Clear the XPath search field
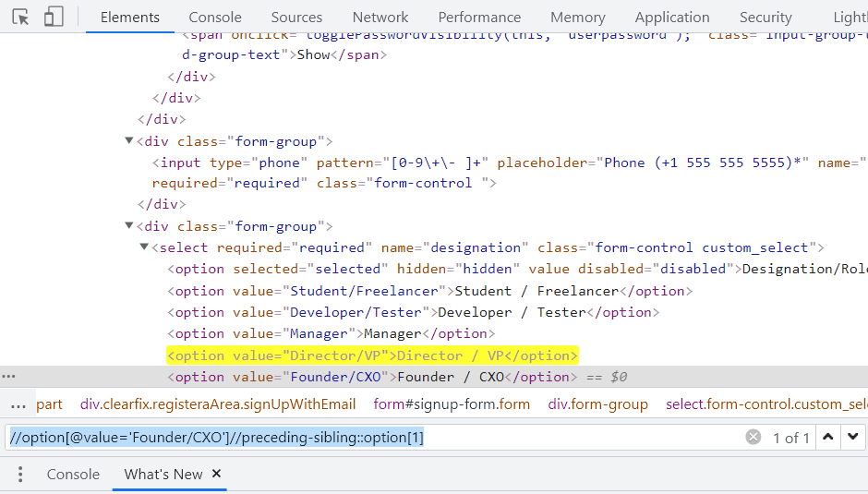 click(753, 438)
